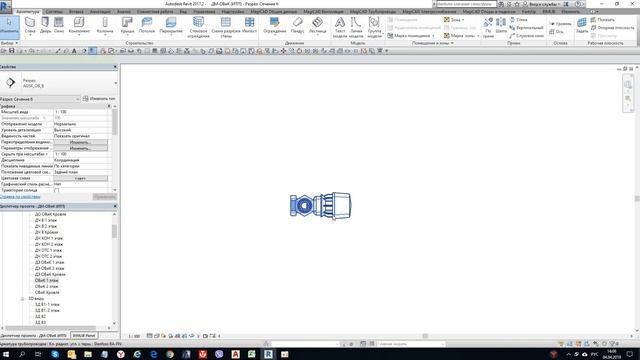This screenshot has width=640, height=360.
Task: Click the Масштаб вида value field
Action: tap(81, 112)
